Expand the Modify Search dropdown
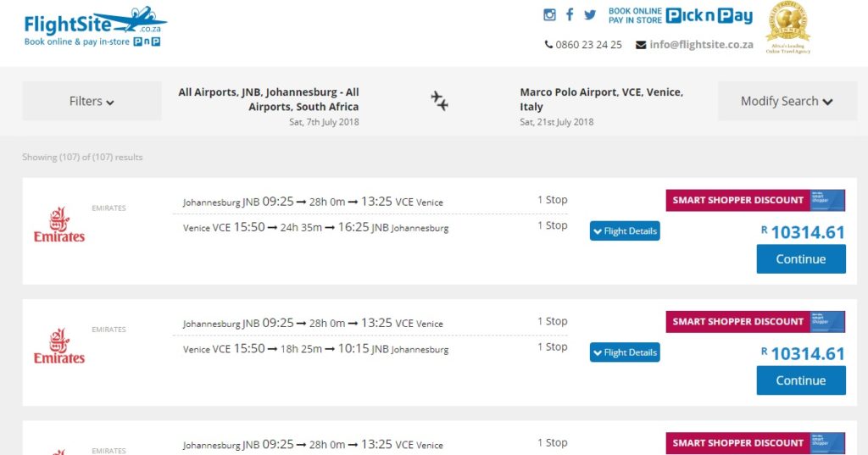 click(x=787, y=102)
